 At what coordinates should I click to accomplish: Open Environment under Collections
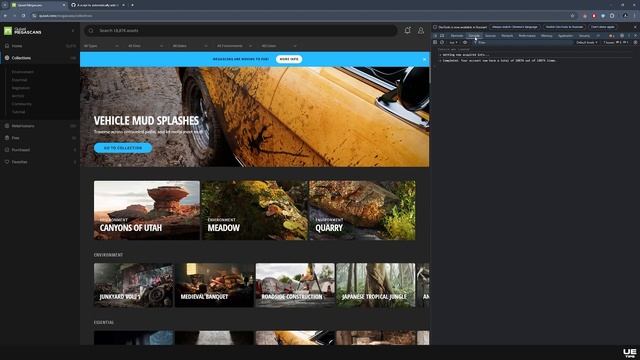pos(23,72)
